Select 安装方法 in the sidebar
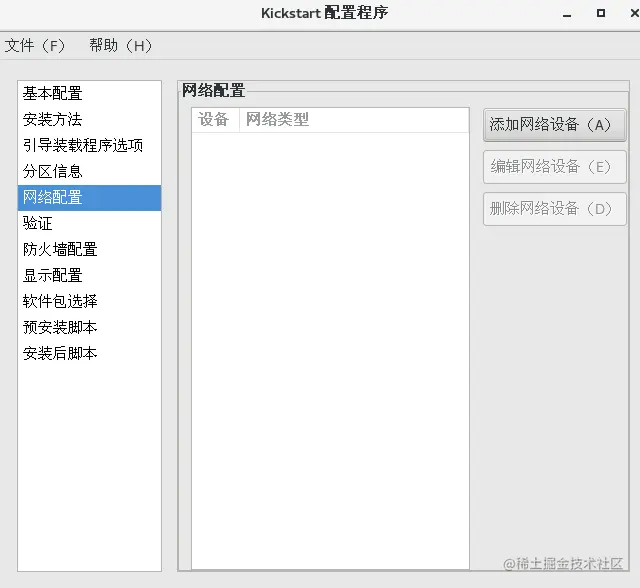Screen dimensions: 640x588 click(x=89, y=120)
